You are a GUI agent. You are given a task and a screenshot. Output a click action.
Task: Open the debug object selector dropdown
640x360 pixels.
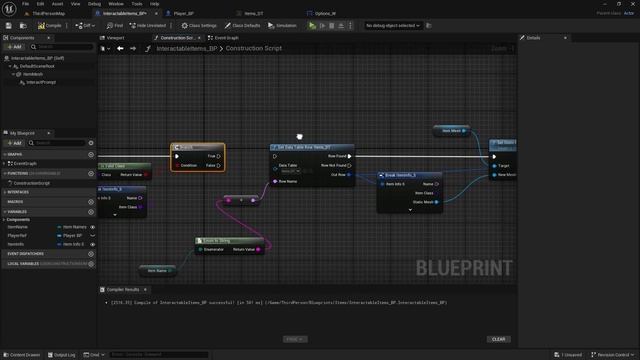coord(392,25)
